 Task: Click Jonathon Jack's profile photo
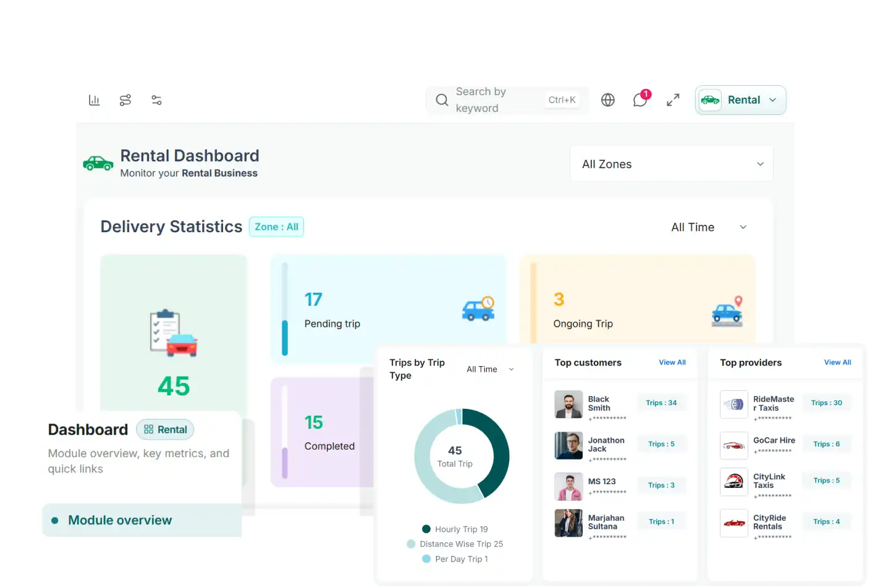(568, 445)
